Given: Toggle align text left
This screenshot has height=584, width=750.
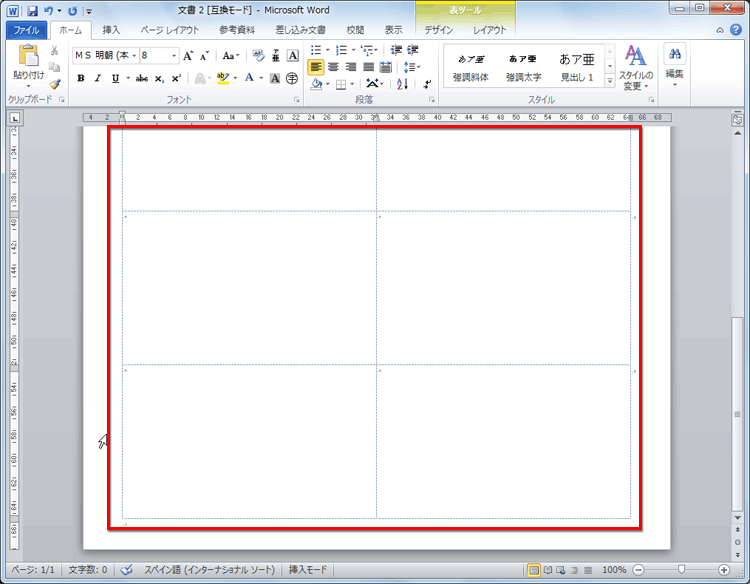Looking at the screenshot, I should pos(316,67).
